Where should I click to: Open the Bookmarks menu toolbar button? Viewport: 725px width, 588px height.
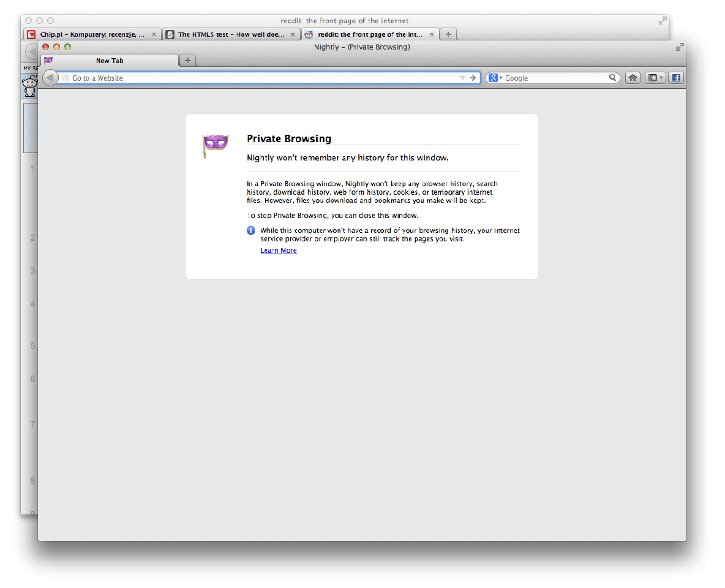pos(655,78)
